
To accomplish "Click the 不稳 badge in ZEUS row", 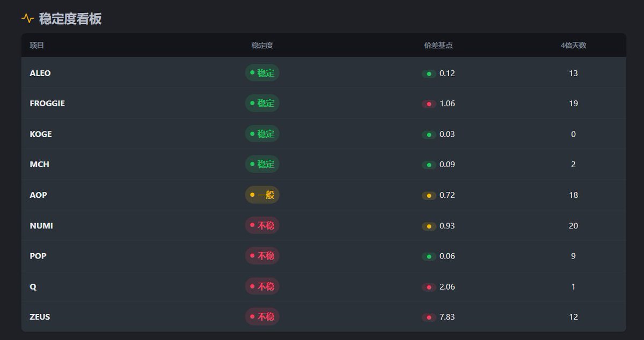I will click(262, 316).
